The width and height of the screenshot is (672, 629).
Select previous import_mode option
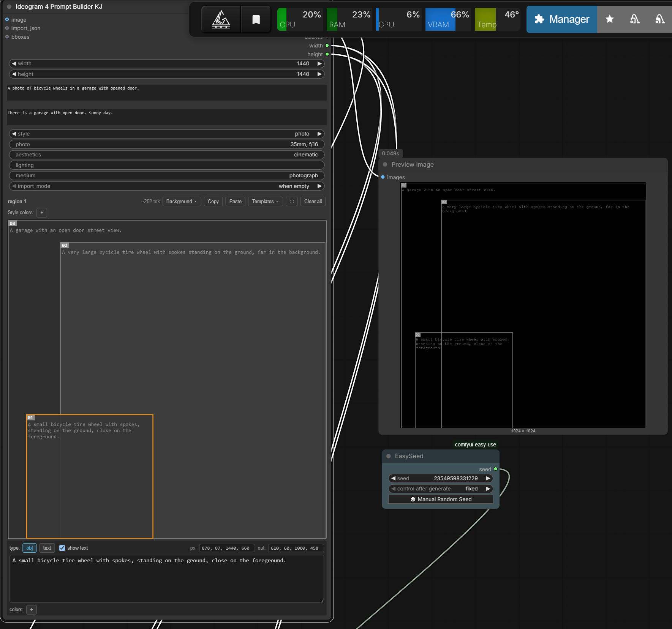pyautogui.click(x=14, y=186)
